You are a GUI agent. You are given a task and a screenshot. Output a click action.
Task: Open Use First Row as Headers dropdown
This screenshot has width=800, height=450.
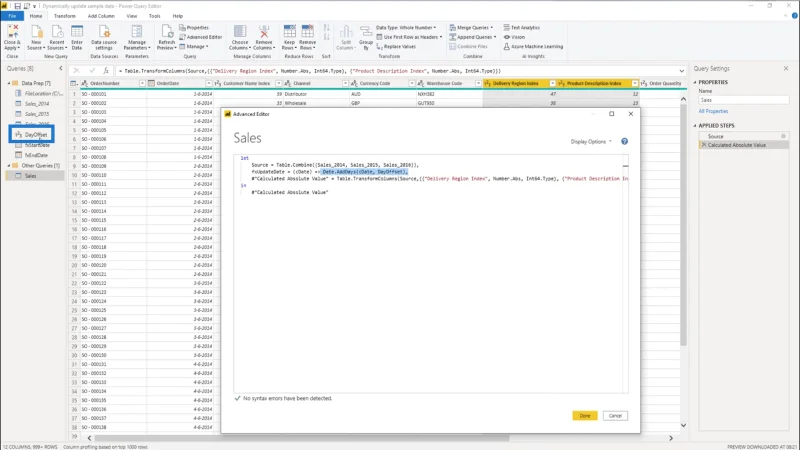tap(409, 37)
